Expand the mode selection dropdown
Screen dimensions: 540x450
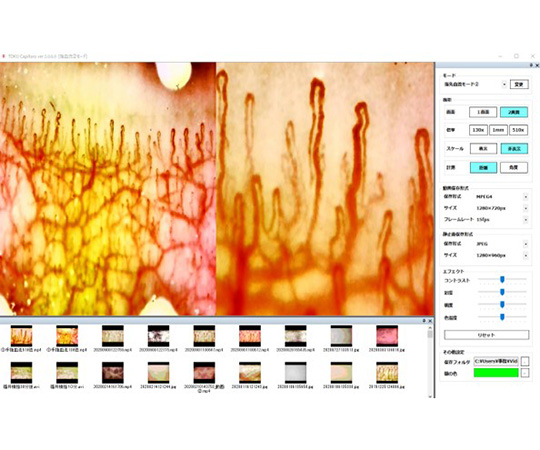coord(504,84)
